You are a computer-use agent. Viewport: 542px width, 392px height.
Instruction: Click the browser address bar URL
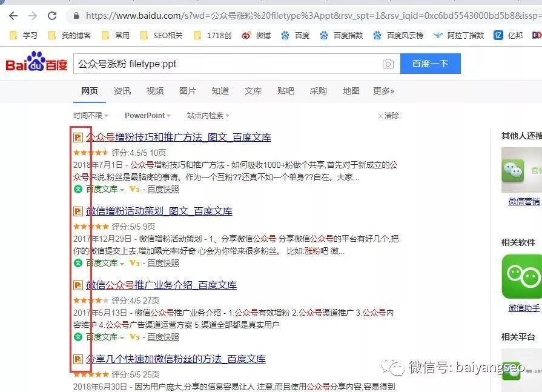tap(313, 16)
